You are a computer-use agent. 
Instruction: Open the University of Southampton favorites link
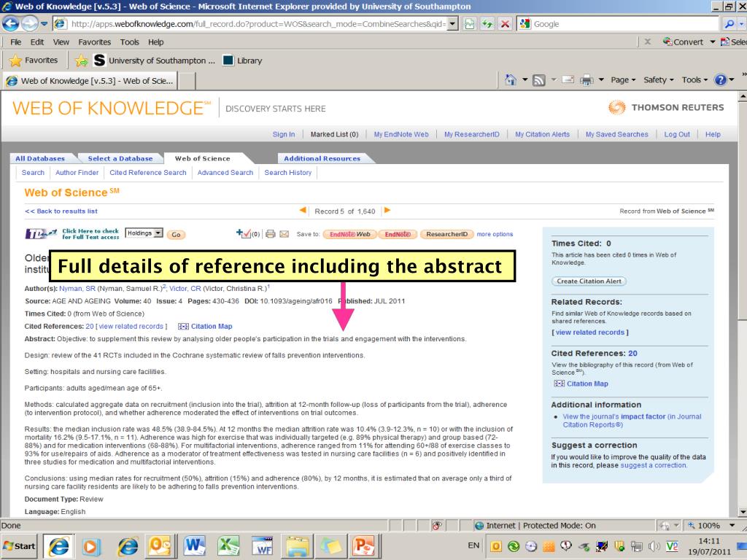coord(155,61)
